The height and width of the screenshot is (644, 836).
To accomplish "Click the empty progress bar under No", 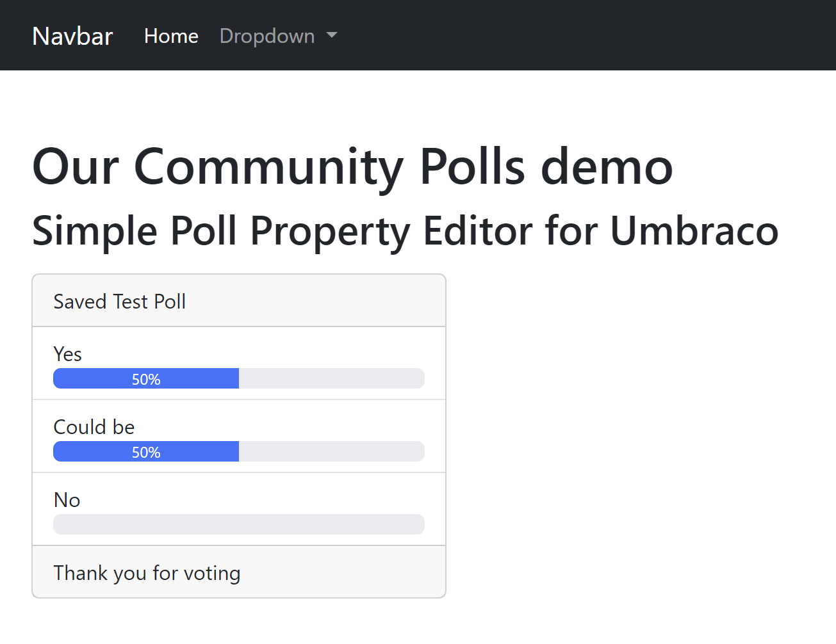I will 238,524.
